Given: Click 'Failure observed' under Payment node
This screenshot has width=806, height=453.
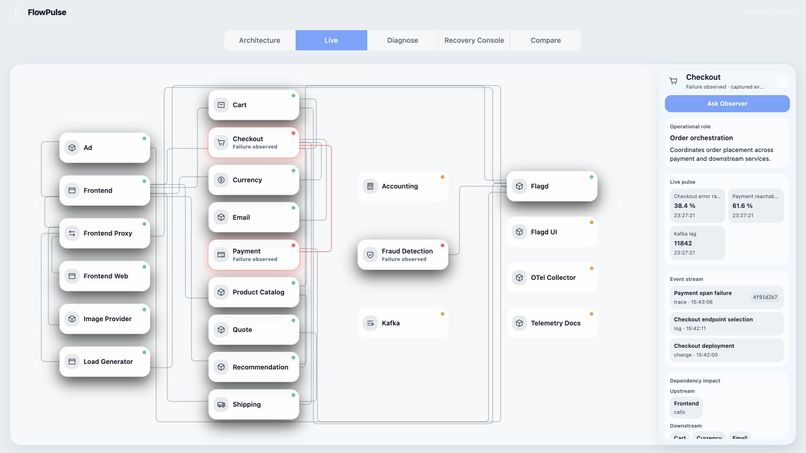Looking at the screenshot, I should coord(254,259).
